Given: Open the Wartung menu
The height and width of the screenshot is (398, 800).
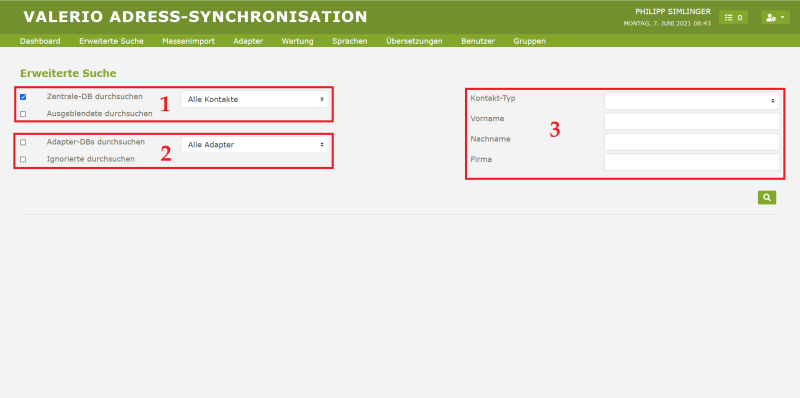Looking at the screenshot, I should point(297,41).
